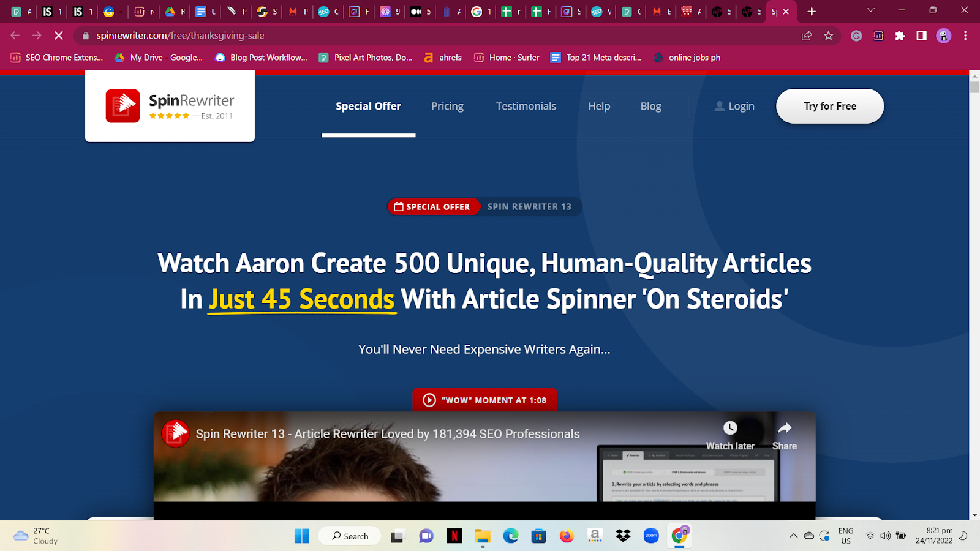Go forward to the next page
This screenshot has width=980, height=551.
pyautogui.click(x=37, y=36)
